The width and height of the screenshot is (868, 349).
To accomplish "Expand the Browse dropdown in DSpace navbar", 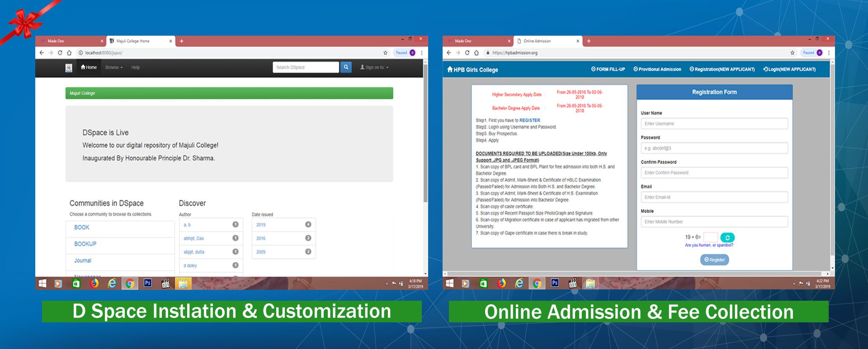I will (x=114, y=67).
